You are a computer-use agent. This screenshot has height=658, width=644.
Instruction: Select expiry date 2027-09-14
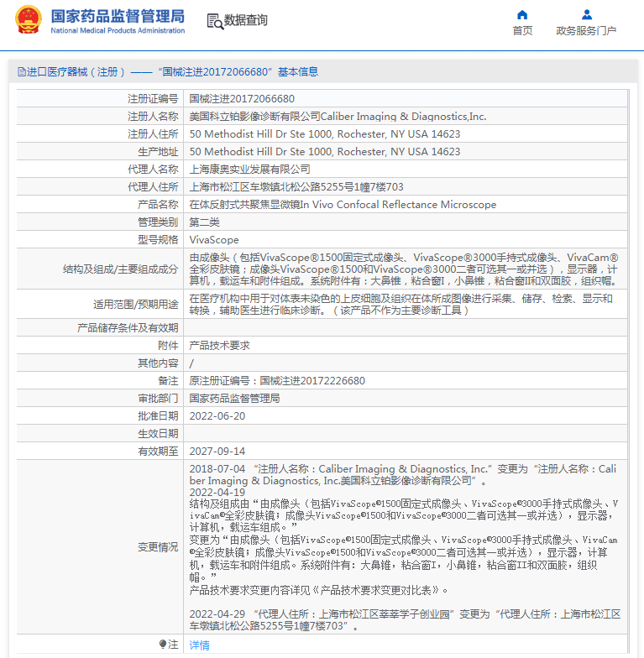(x=217, y=452)
